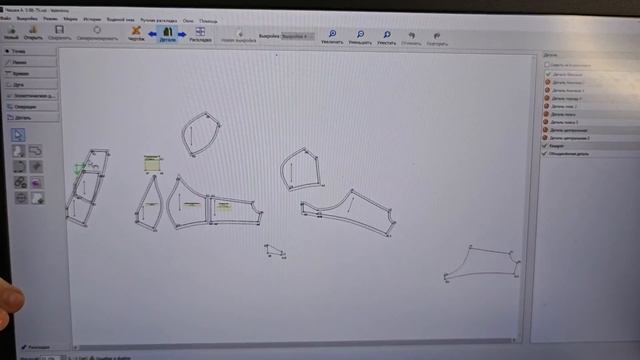
Task: Toggle the checkbox above the details list
Action: 547,64
